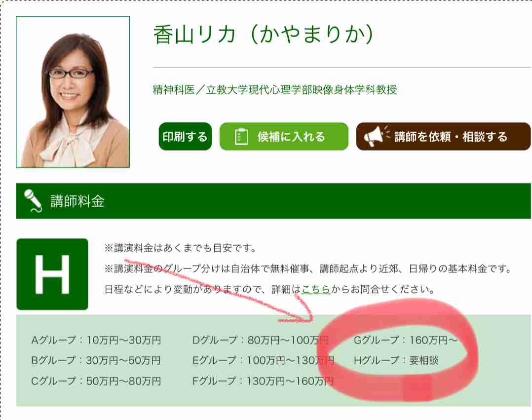Viewport: 532px width, 420px height.
Task: Click the Gグループ：160万円〜 entry
Action: (x=406, y=340)
